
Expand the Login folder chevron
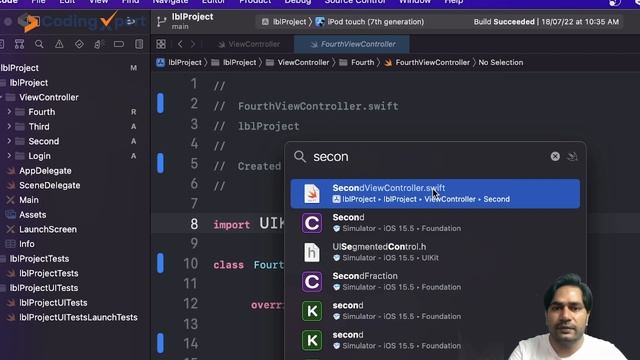click(x=9, y=156)
